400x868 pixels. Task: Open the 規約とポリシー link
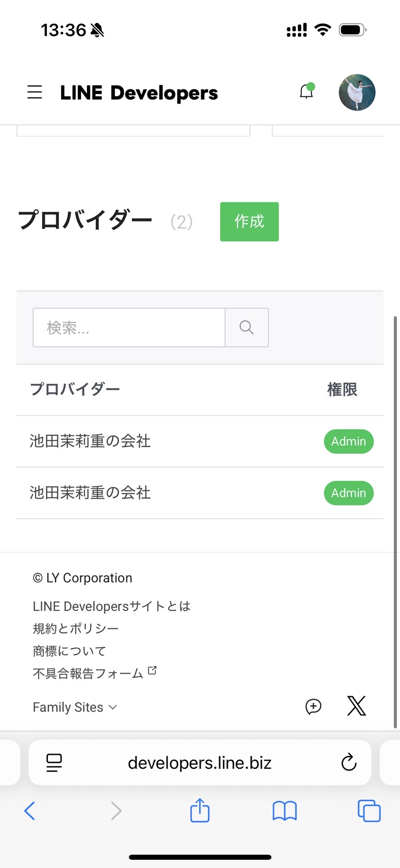(x=76, y=628)
